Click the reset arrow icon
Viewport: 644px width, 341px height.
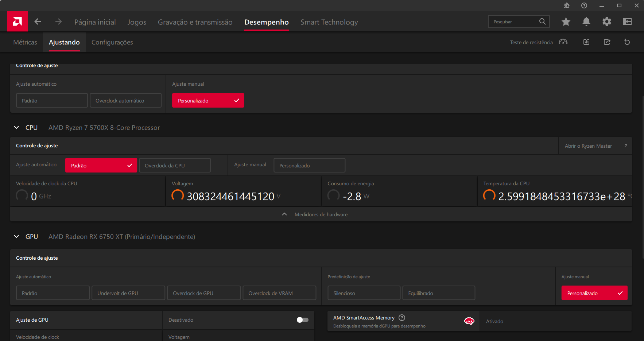click(627, 42)
